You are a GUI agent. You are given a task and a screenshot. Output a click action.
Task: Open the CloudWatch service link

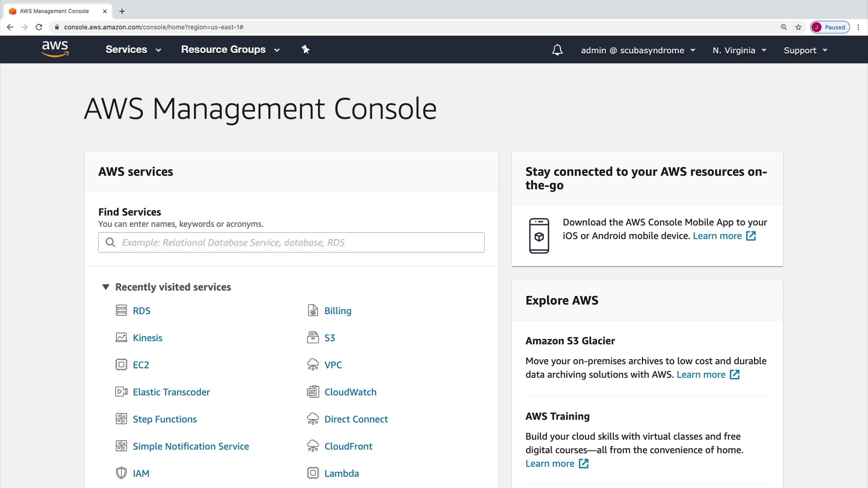(x=350, y=392)
